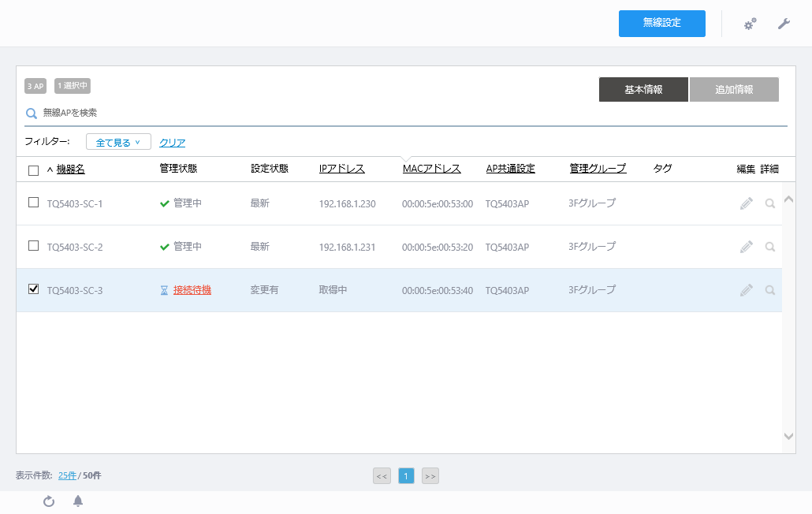Screen dimensions: 812x514
Task: Click the 1 選択中 badge
Action: point(73,86)
